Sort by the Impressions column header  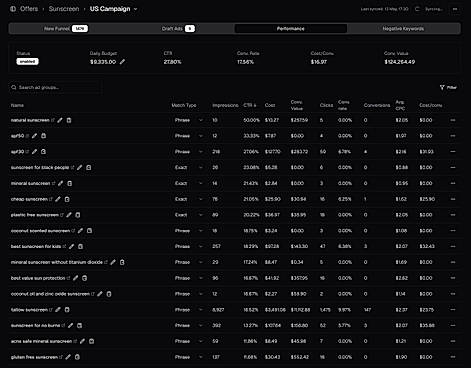tap(225, 105)
